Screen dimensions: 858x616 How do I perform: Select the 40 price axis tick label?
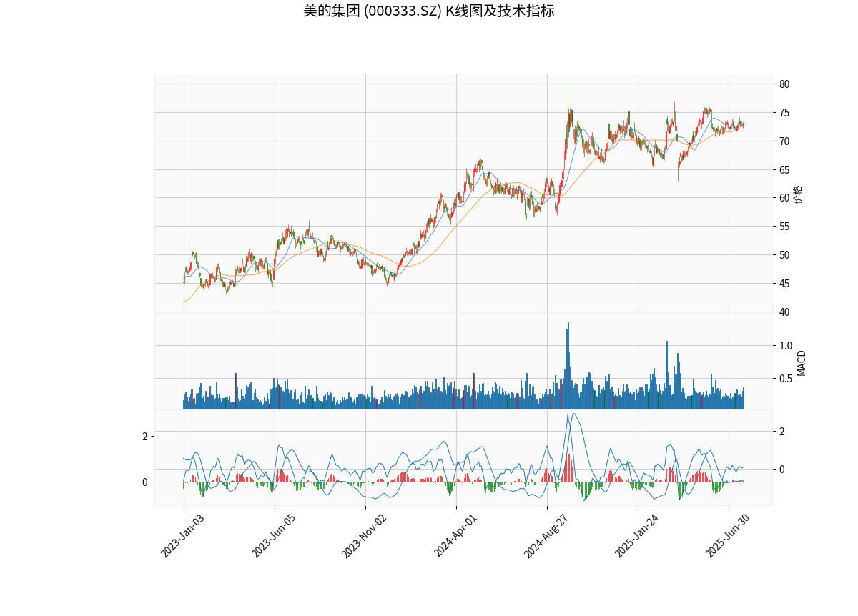(x=784, y=312)
